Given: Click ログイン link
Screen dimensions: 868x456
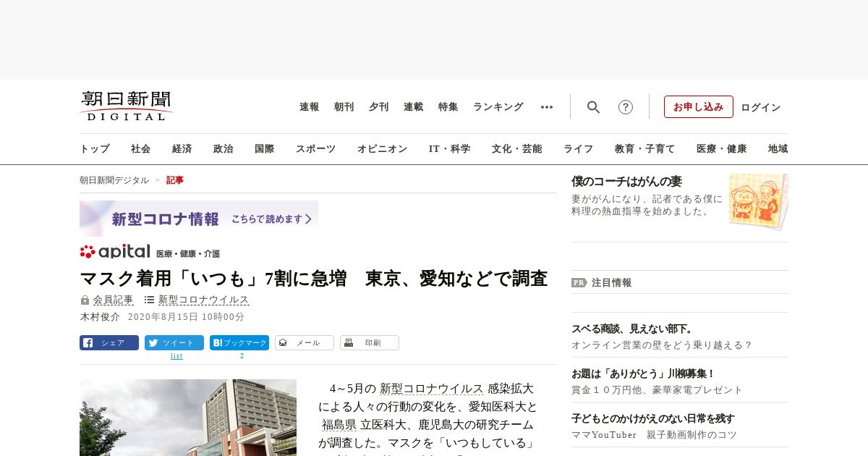Looking at the screenshot, I should (761, 107).
